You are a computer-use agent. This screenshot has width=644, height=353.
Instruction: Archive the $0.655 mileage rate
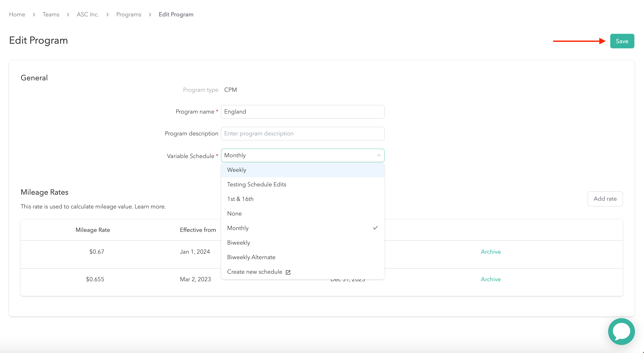coord(491,279)
